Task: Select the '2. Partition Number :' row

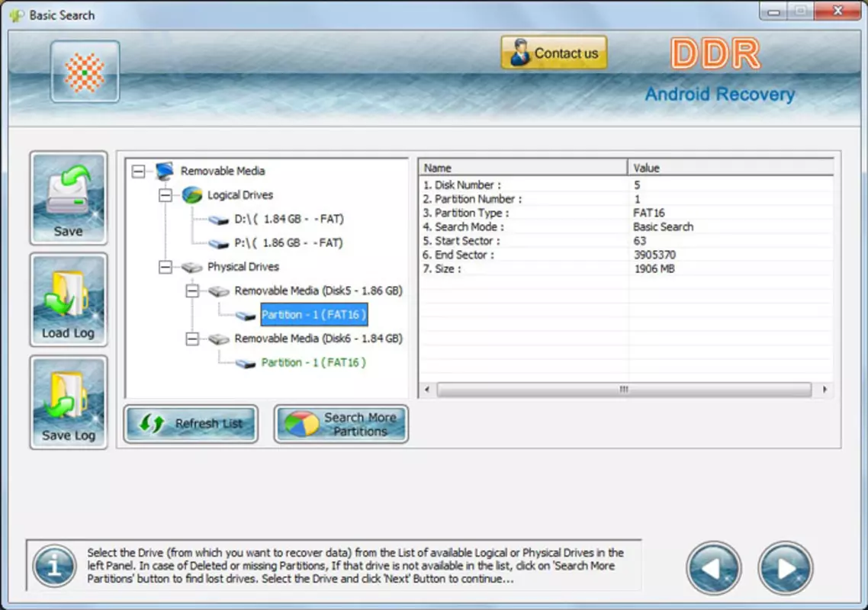Action: click(x=626, y=199)
